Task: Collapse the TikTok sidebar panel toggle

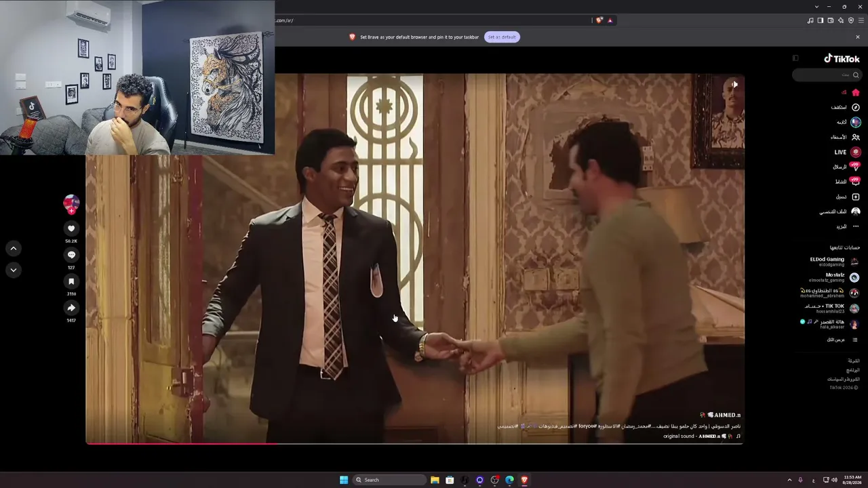Action: point(795,58)
